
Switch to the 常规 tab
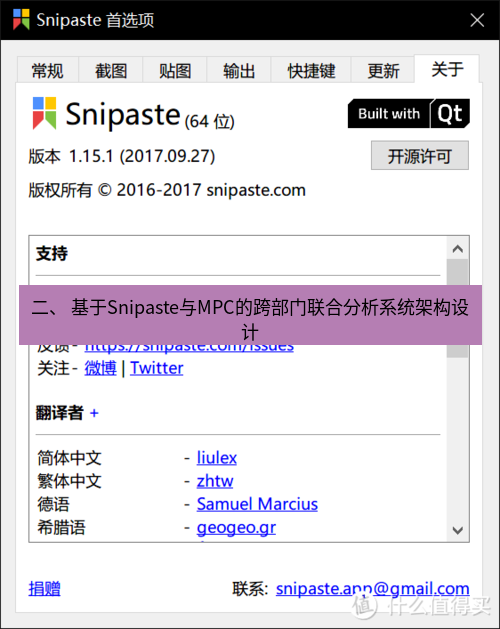[x=47, y=71]
